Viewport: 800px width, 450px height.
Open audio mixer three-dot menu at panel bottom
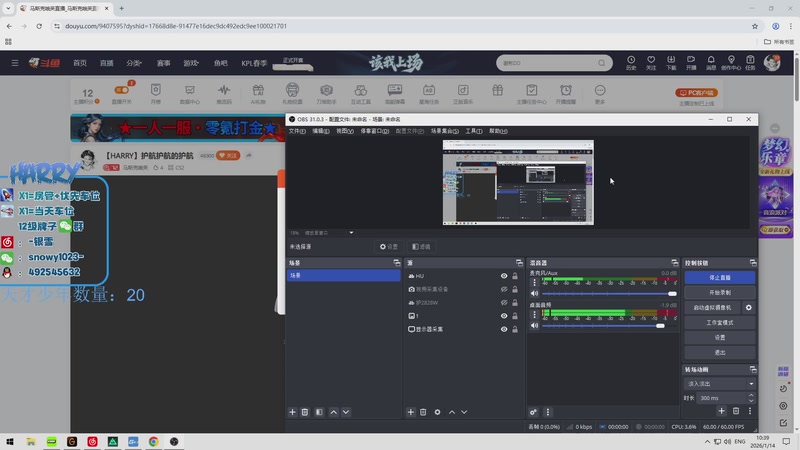click(x=547, y=412)
